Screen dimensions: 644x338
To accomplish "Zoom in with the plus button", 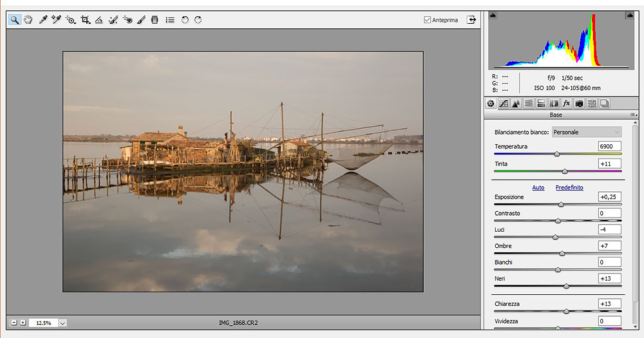I will (23, 323).
